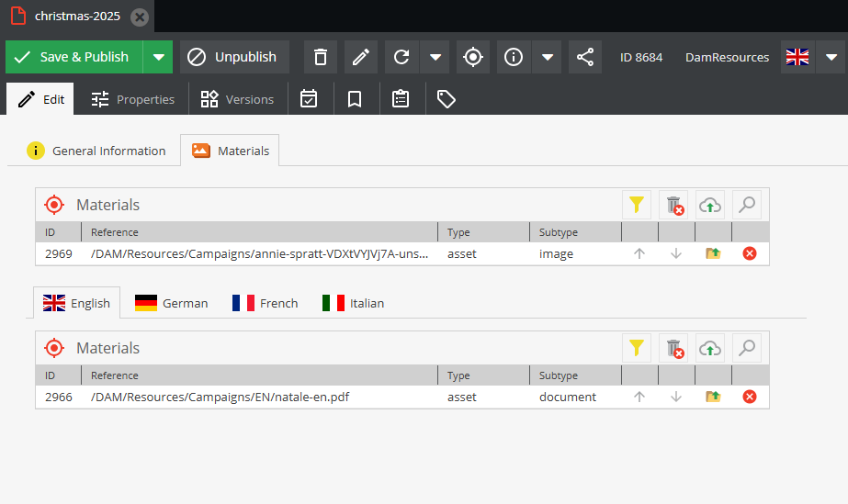The width and height of the screenshot is (848, 504).
Task: Click the yellow filter icon in upper Materials panel
Action: 636,205
